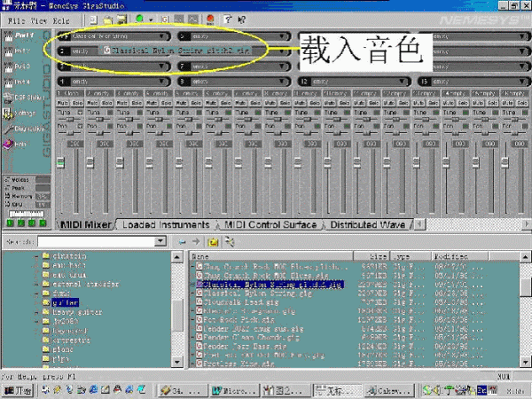The width and height of the screenshot is (532, 399).
Task: Open the Port 4 keyboard icon
Action: [x=8, y=82]
